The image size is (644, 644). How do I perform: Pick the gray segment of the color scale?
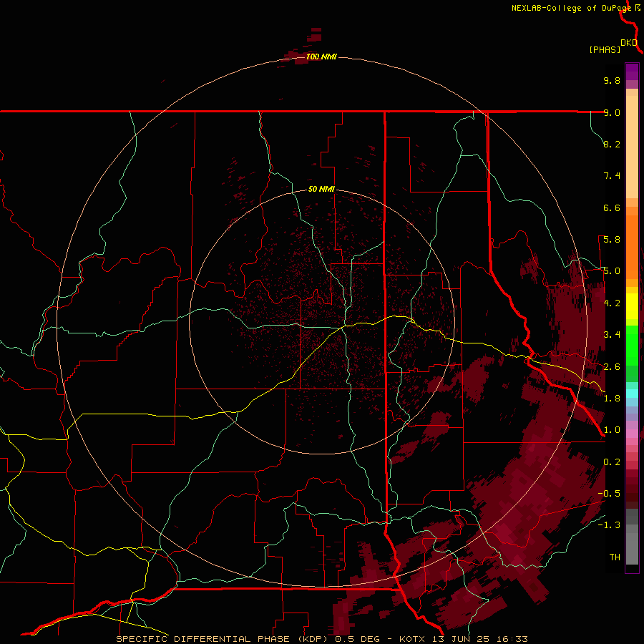point(632,537)
